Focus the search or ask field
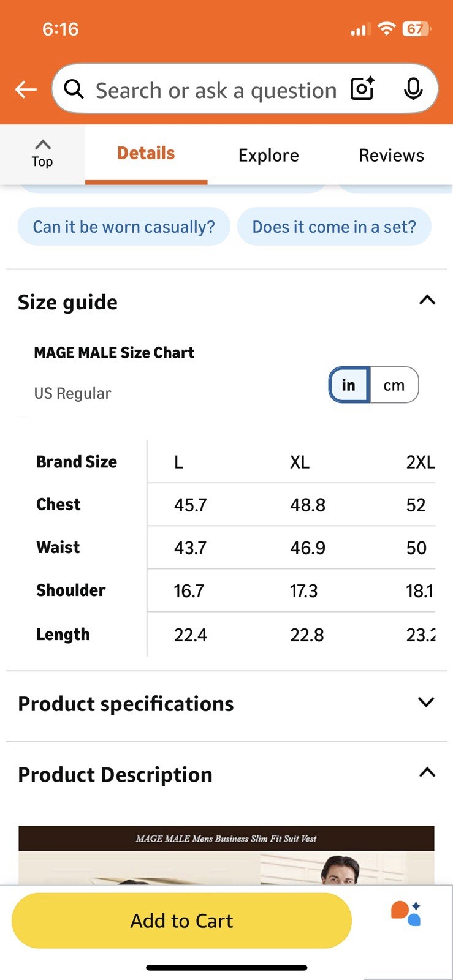Screen dimensions: 453x980 (216, 91)
